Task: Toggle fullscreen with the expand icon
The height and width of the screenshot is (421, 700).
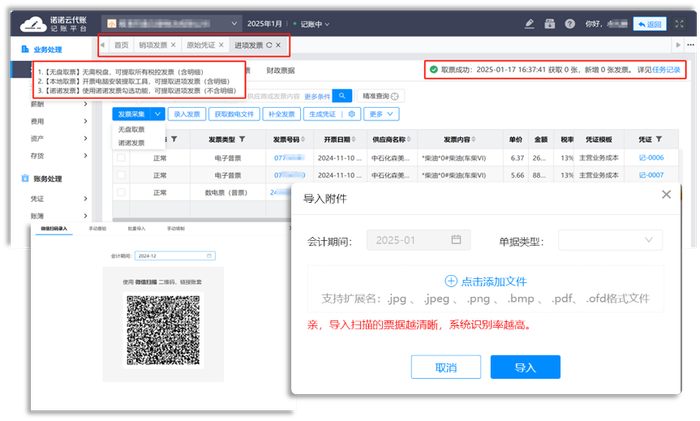Action: point(679,24)
